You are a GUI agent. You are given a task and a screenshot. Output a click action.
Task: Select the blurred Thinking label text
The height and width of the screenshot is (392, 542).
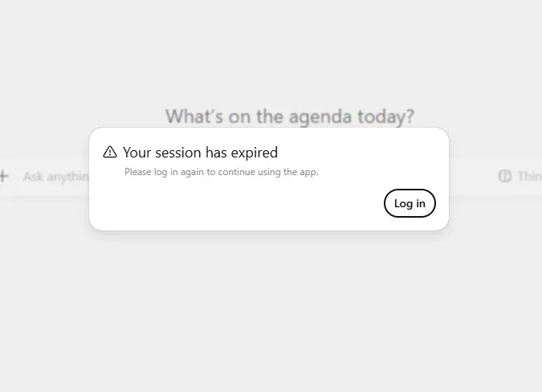(x=530, y=176)
